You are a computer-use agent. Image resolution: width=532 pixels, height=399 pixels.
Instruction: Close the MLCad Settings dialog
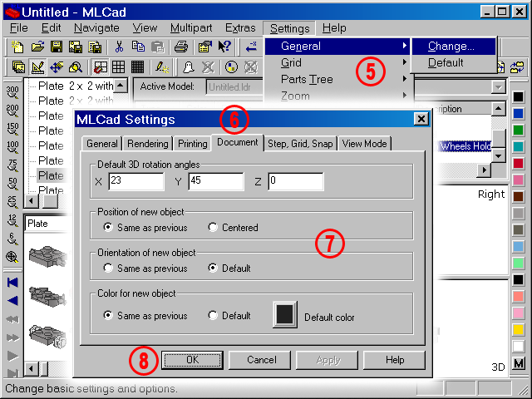pos(421,119)
